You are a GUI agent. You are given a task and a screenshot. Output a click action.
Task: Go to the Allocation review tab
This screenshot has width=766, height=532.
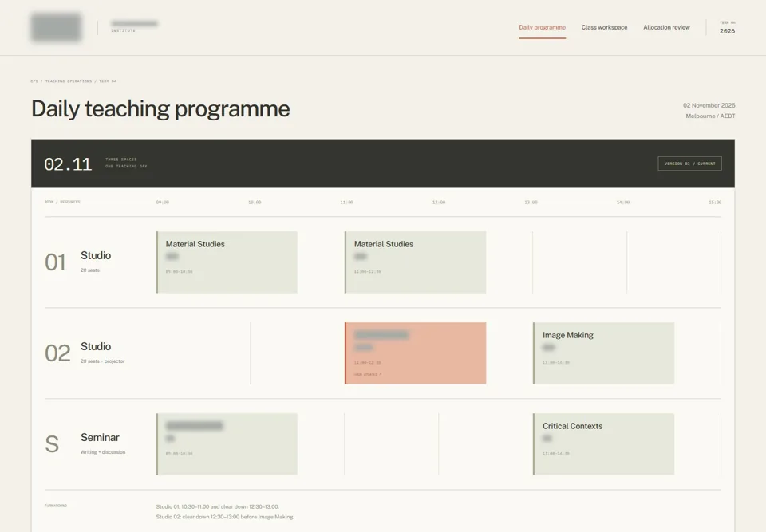(x=666, y=27)
